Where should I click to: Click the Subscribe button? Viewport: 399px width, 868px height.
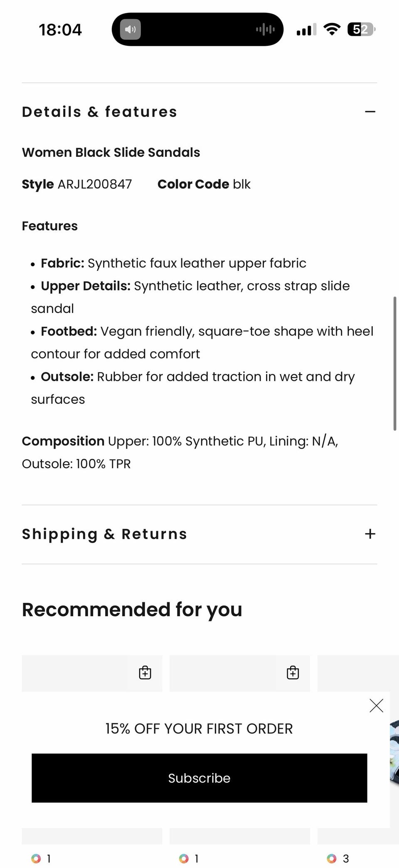(199, 778)
